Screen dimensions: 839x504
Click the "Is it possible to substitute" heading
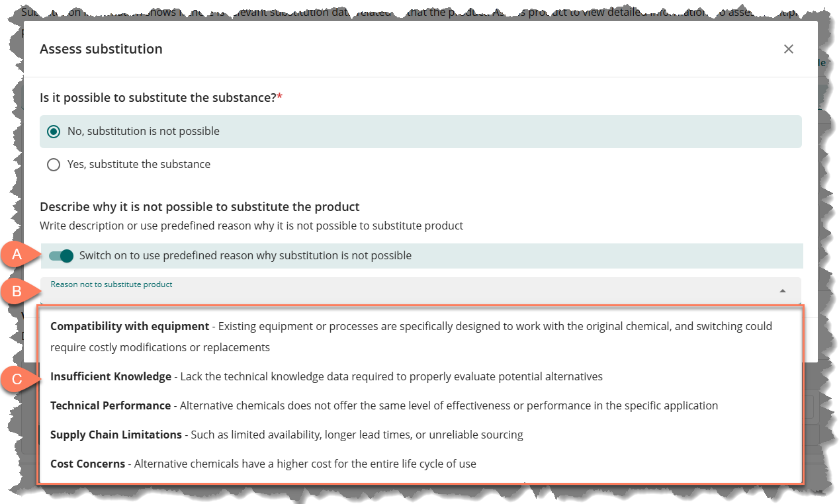[x=157, y=98]
